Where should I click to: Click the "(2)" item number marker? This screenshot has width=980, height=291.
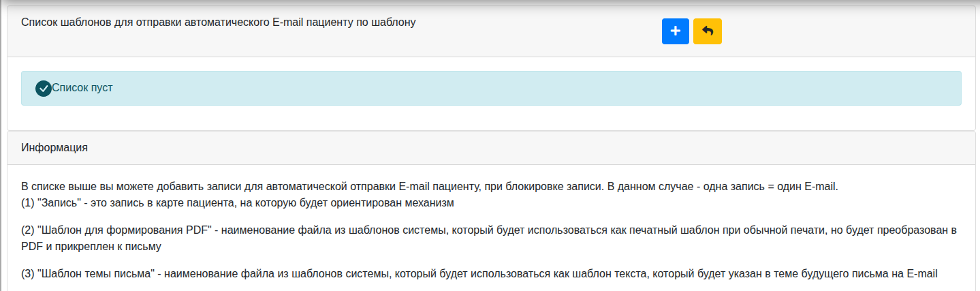[29, 228]
